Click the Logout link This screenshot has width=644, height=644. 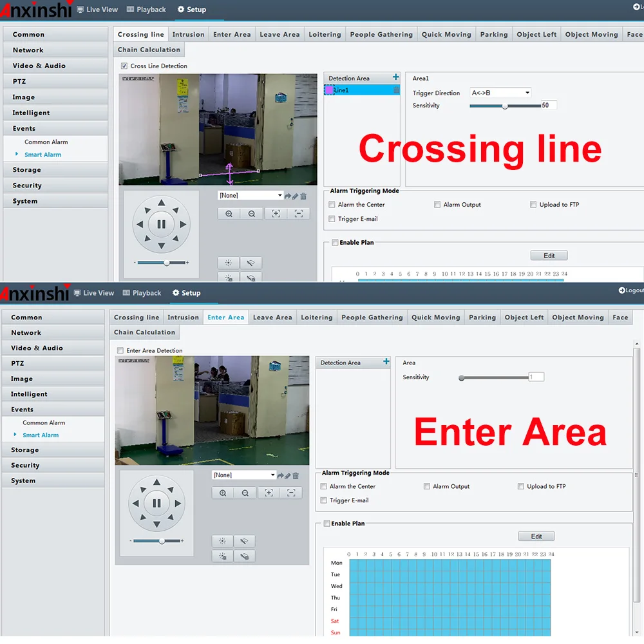[x=630, y=290]
